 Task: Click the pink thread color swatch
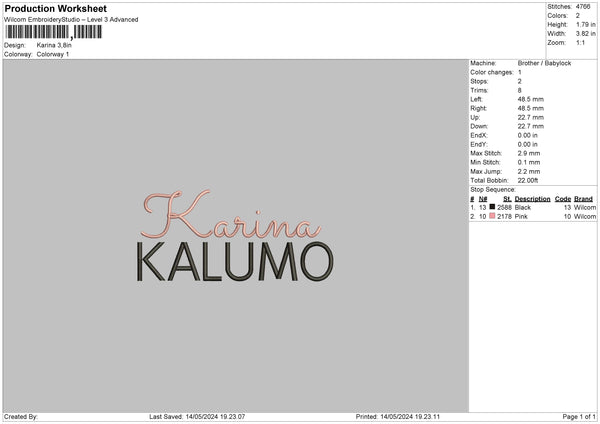click(x=492, y=216)
